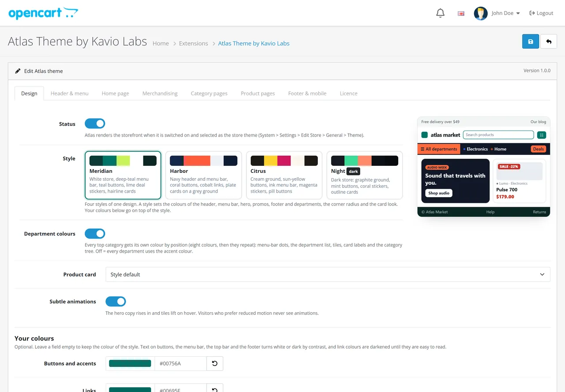Choose the Night dark style card
This screenshot has height=392, width=565.
pyautogui.click(x=365, y=175)
